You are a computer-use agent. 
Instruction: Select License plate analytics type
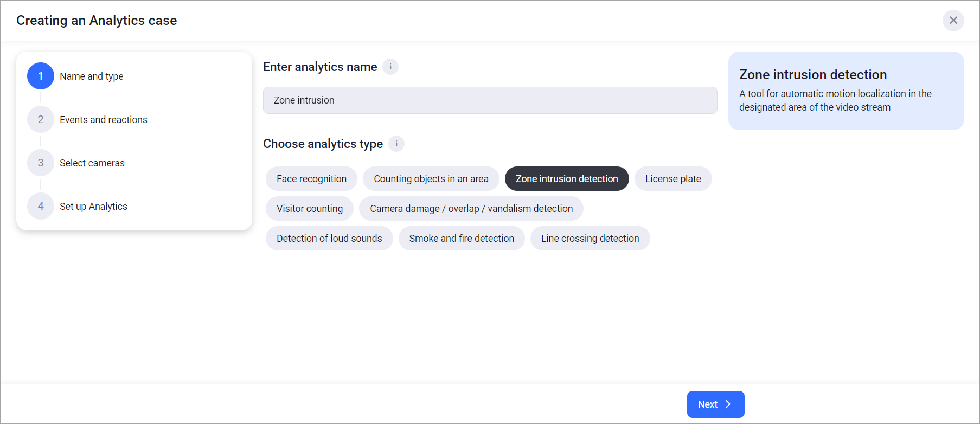[x=672, y=179]
